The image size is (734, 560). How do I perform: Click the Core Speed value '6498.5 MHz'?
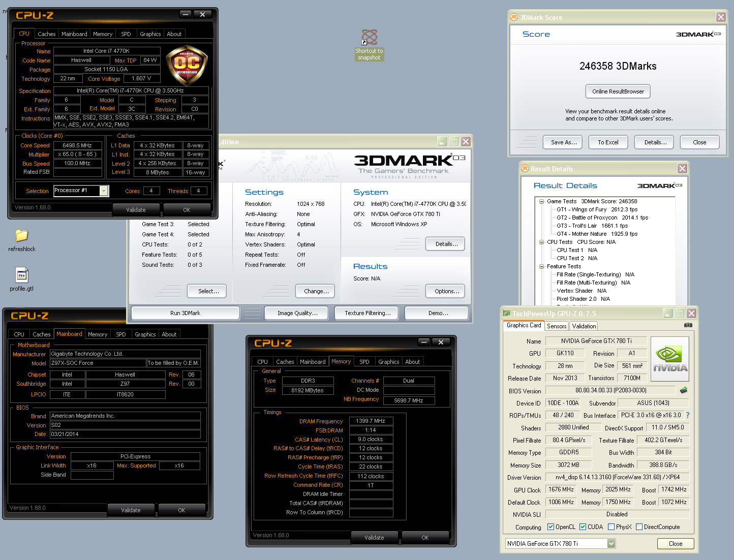point(77,145)
